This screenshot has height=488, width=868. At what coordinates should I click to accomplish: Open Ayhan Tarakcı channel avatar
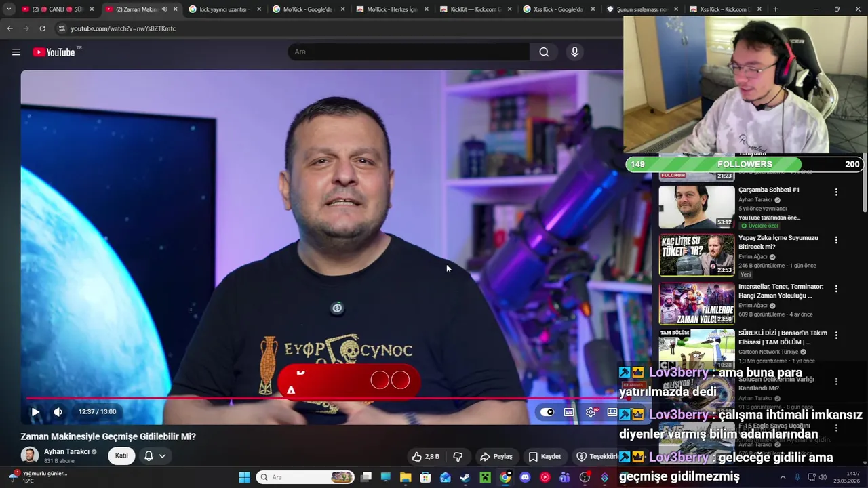[30, 455]
